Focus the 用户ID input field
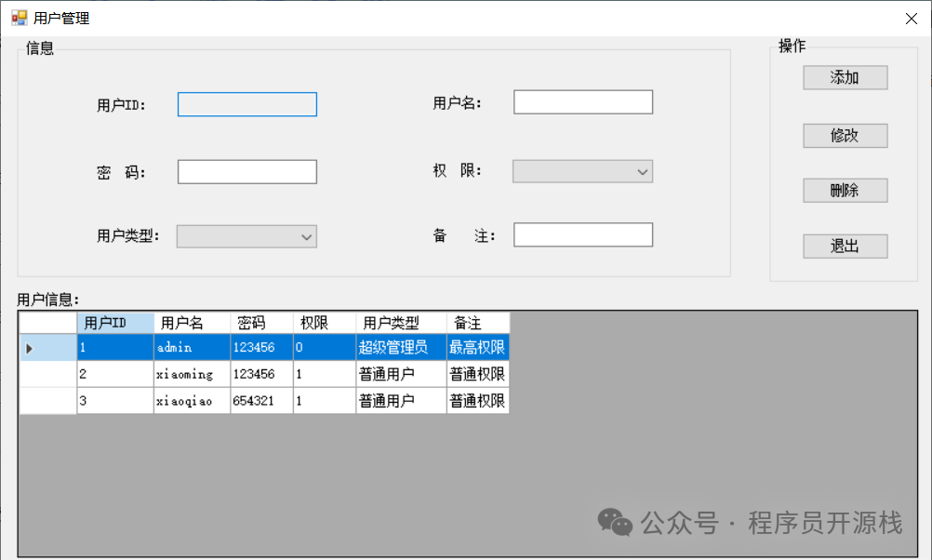The image size is (932, 560). coord(247,104)
